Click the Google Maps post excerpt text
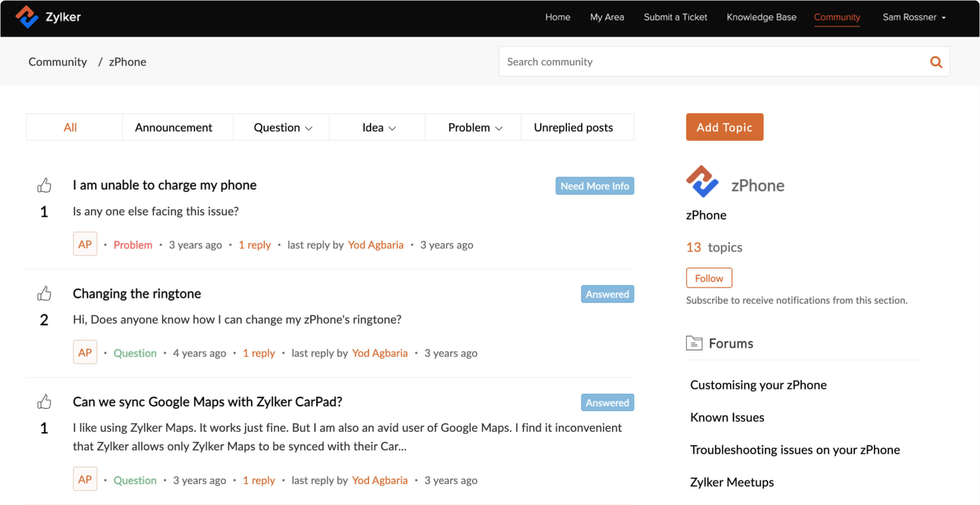The width and height of the screenshot is (980, 505). pos(347,437)
